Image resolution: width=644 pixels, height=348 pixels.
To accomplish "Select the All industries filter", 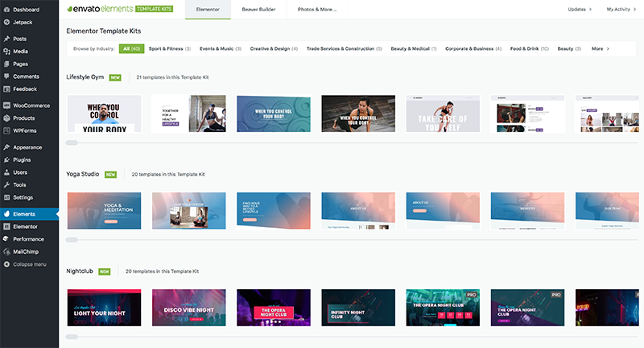I will click(x=129, y=48).
